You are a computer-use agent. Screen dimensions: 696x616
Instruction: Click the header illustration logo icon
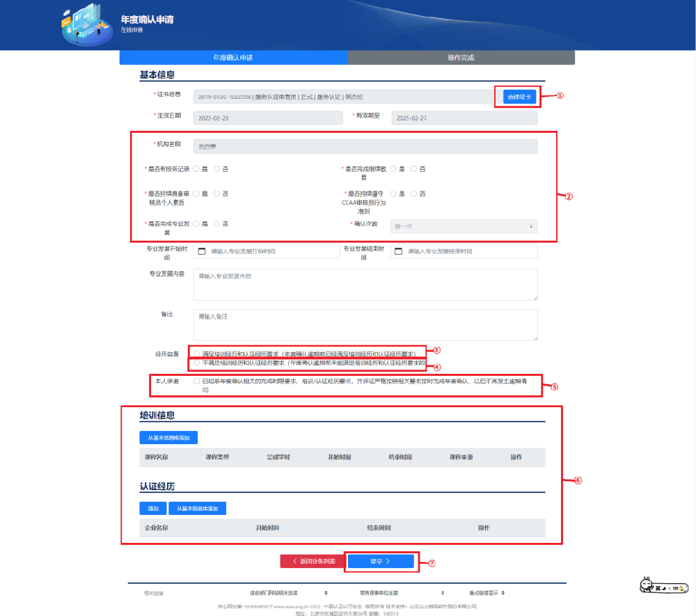tap(85, 26)
